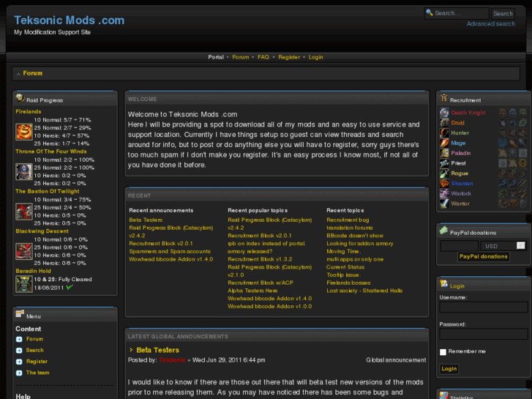Image resolution: width=532 pixels, height=399 pixels.
Task: Click the PayPal donations header icon
Action: (x=443, y=231)
